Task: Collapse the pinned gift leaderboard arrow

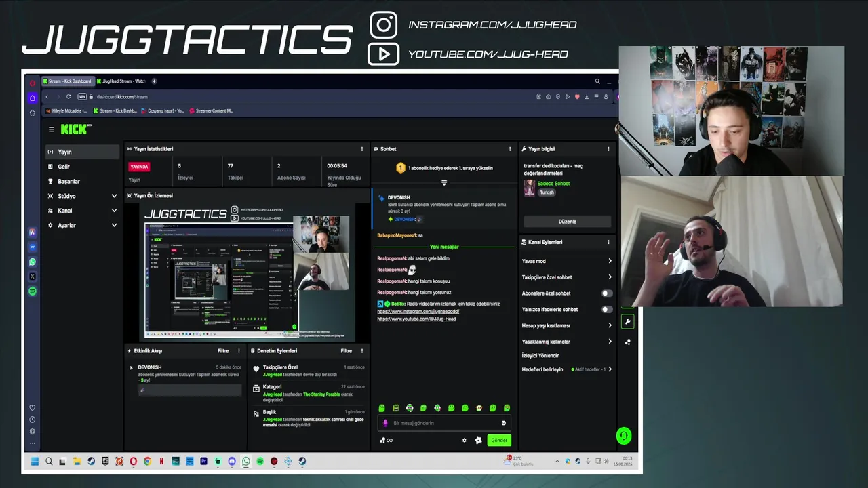Action: (x=444, y=183)
